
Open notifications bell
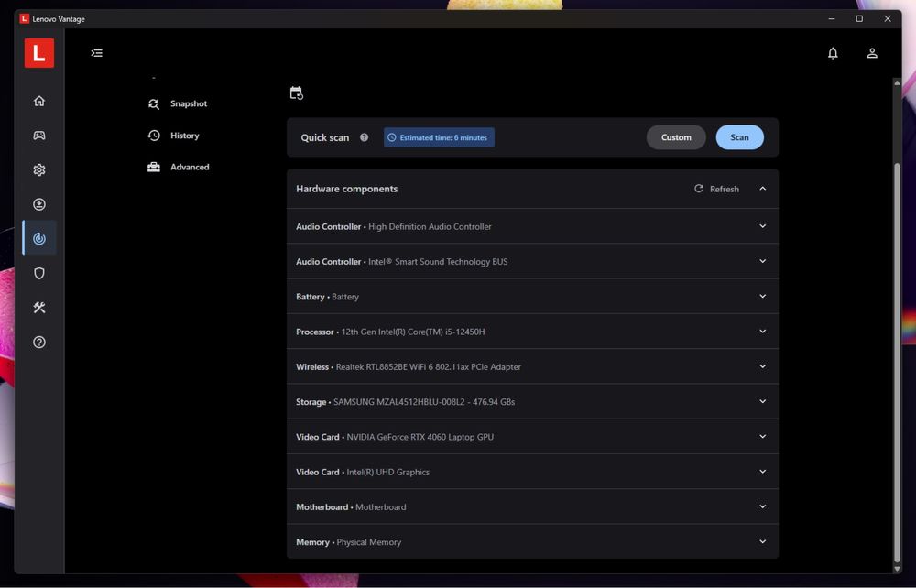[x=833, y=53]
